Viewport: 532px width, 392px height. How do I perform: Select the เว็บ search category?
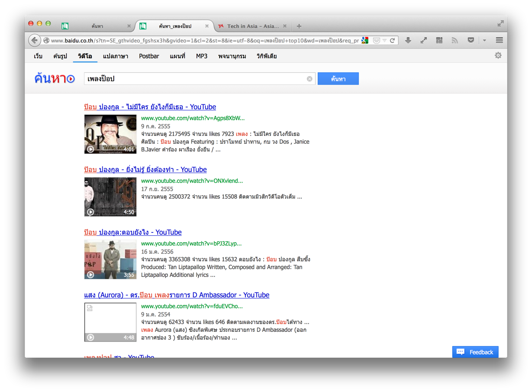(x=38, y=56)
